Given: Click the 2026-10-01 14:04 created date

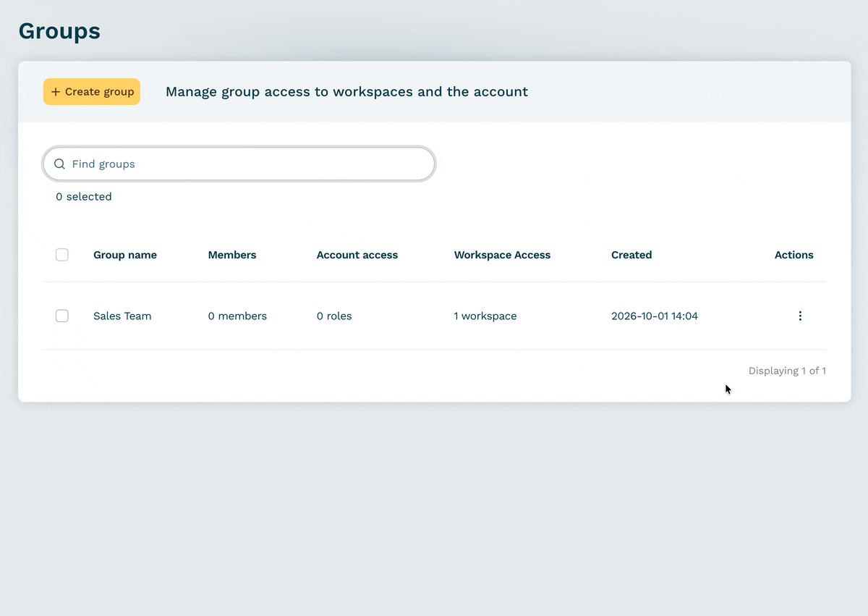Looking at the screenshot, I should (655, 316).
